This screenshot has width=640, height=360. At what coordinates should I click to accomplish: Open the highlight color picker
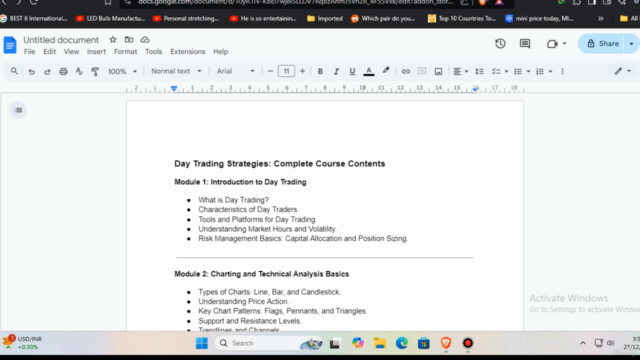386,71
